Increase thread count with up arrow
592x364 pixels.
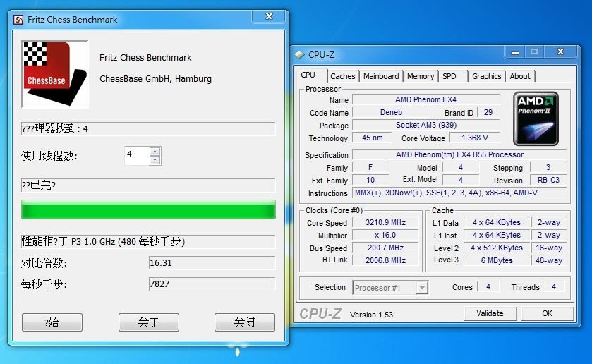[x=155, y=152]
